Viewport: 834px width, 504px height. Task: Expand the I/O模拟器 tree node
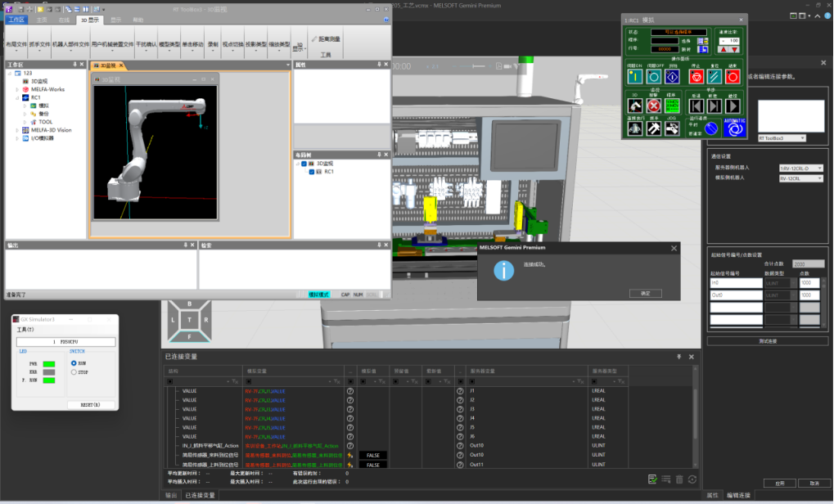click(x=17, y=138)
